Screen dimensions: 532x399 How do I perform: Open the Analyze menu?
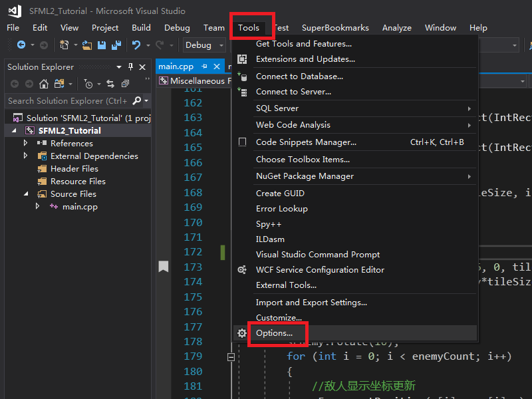coord(396,27)
